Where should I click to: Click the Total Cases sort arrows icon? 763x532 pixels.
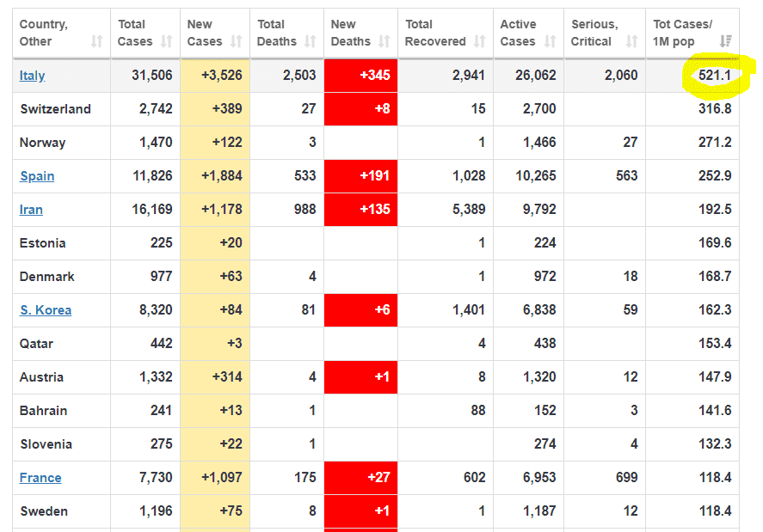167,41
